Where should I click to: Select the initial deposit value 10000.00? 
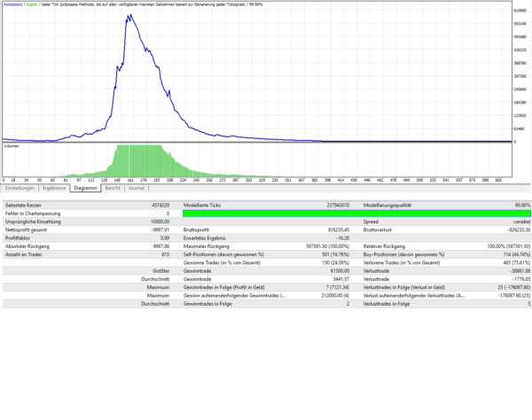[x=160, y=222]
